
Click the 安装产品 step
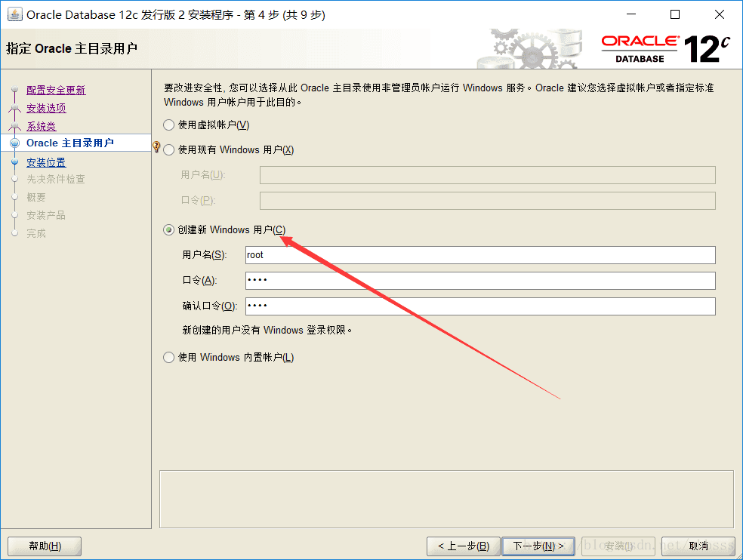coord(46,215)
